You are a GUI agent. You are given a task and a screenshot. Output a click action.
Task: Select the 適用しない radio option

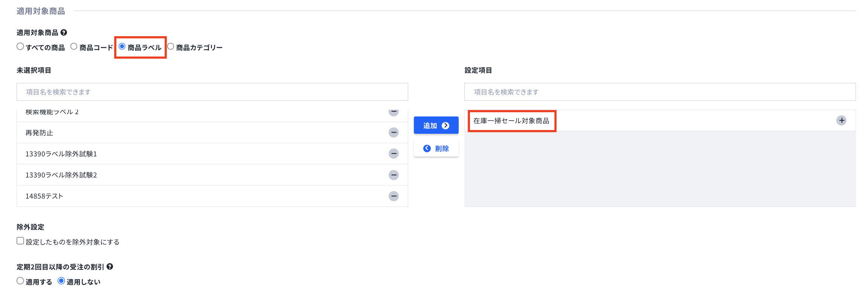[x=61, y=281]
